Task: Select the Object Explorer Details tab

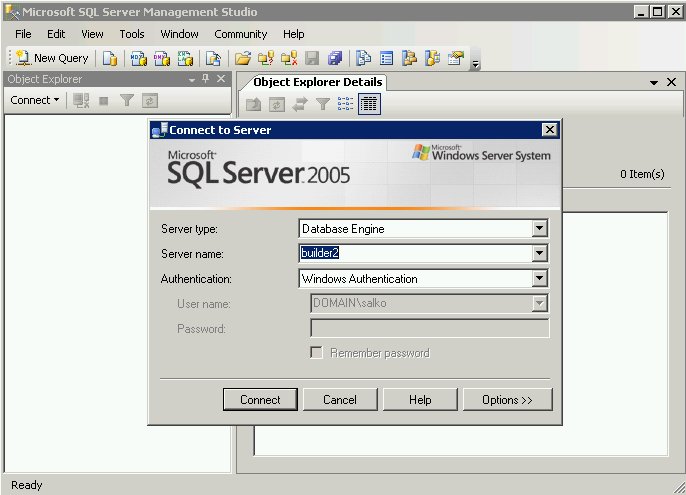Action: coord(317,82)
